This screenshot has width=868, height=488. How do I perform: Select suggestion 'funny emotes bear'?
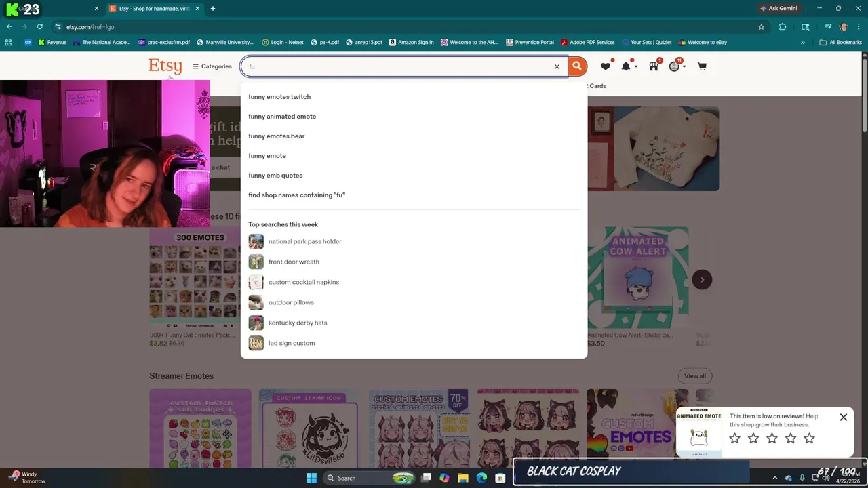click(277, 136)
